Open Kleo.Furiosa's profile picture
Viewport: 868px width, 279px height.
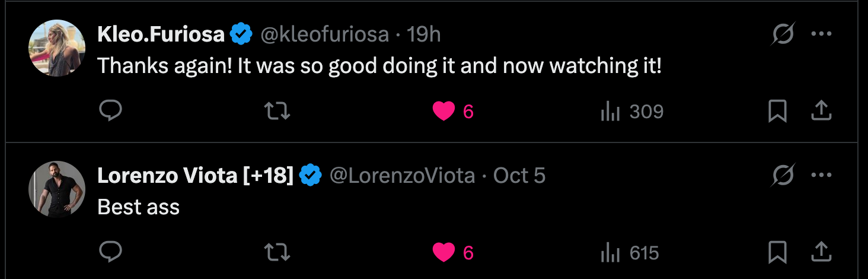pyautogui.click(x=57, y=48)
